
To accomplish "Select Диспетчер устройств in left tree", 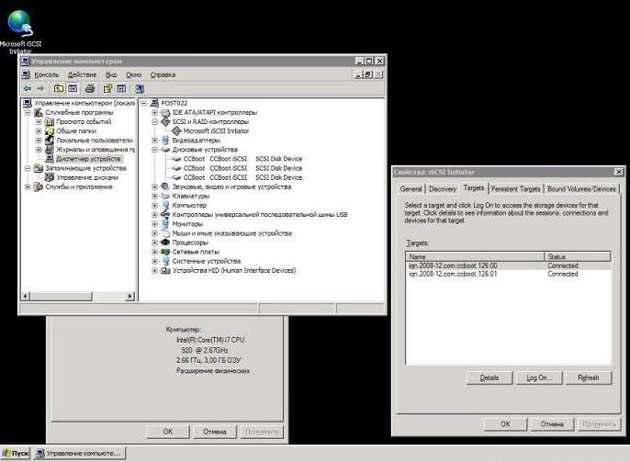I will click(88, 159).
